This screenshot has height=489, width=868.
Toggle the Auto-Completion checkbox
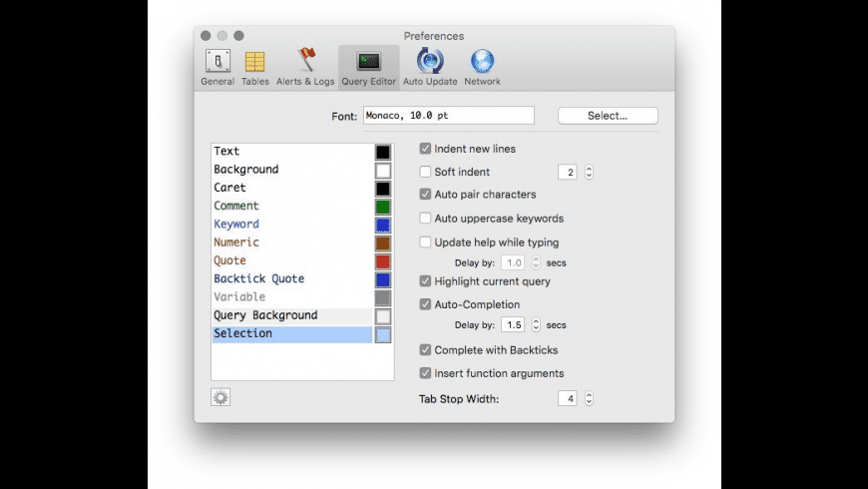point(425,304)
